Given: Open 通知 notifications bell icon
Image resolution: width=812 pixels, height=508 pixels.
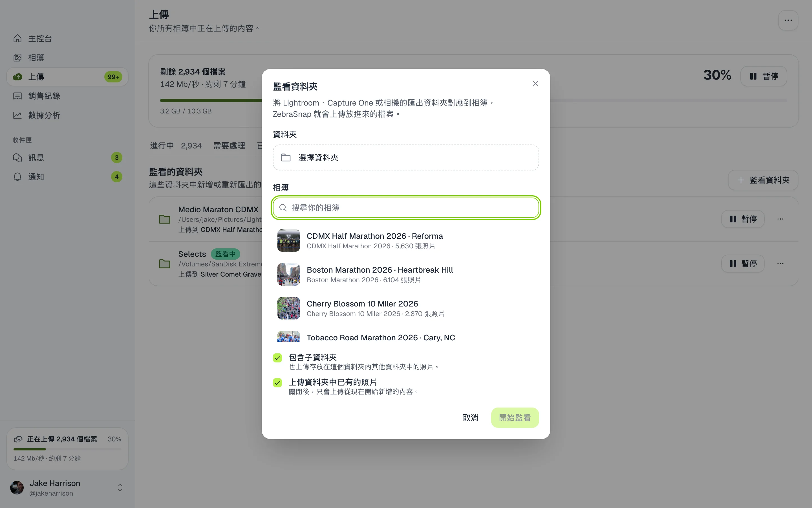Looking at the screenshot, I should tap(17, 177).
